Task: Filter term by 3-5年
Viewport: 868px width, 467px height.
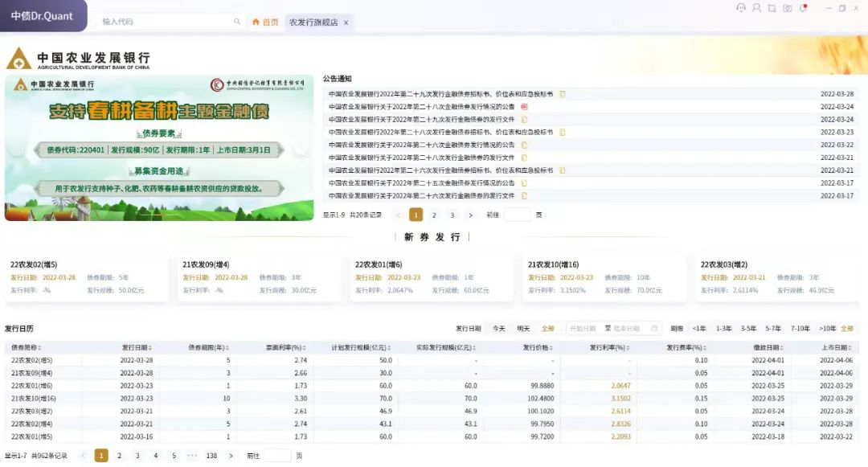Action: [748, 329]
